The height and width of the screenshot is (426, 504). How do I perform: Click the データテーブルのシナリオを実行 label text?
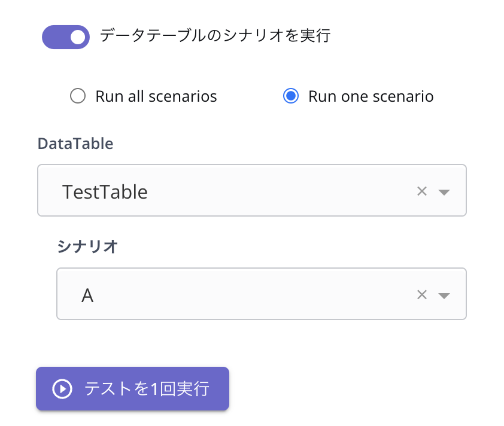(215, 36)
